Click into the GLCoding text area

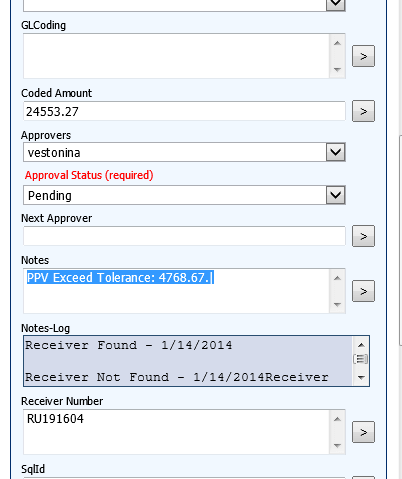[x=176, y=56]
